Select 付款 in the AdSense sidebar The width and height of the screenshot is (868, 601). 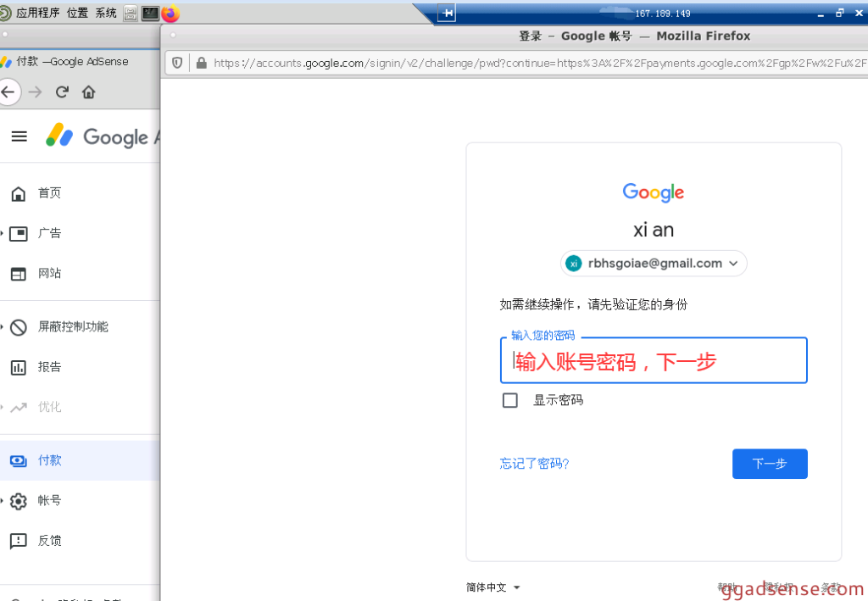[x=80, y=460]
